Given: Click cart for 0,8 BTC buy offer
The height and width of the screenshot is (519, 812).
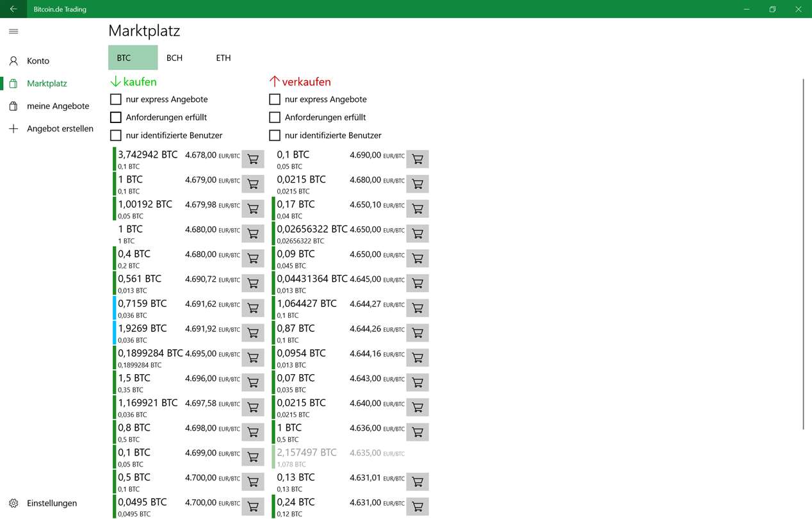Looking at the screenshot, I should click(x=253, y=432).
